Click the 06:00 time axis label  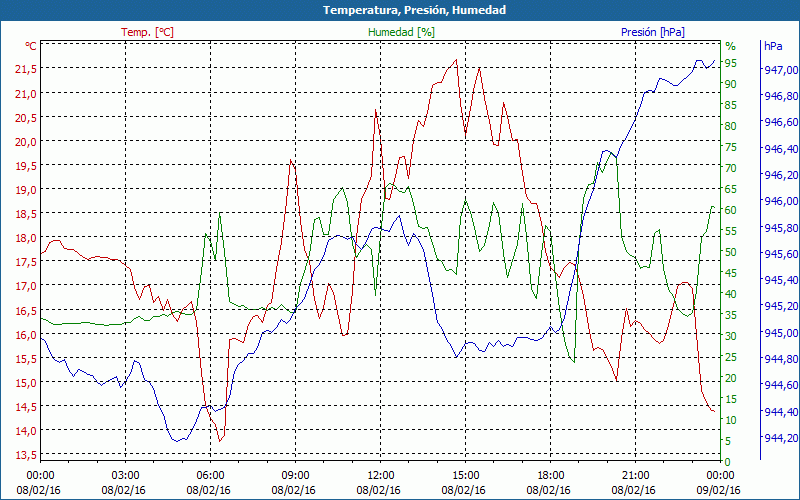[x=210, y=476]
